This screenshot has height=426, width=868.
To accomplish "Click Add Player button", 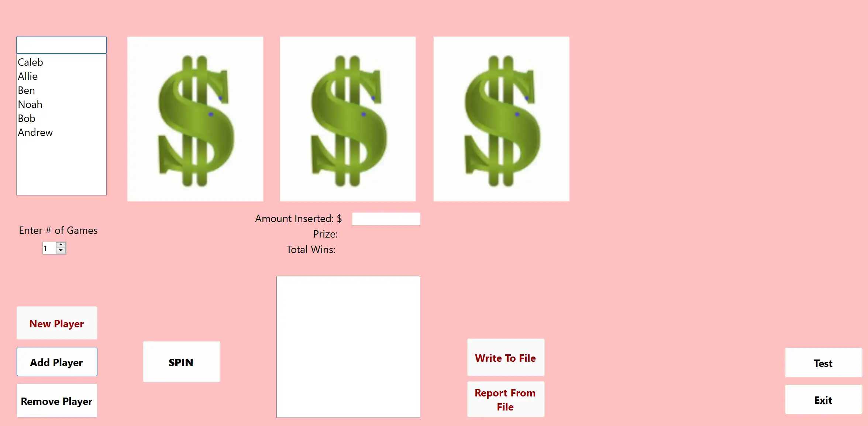I will 56,362.
